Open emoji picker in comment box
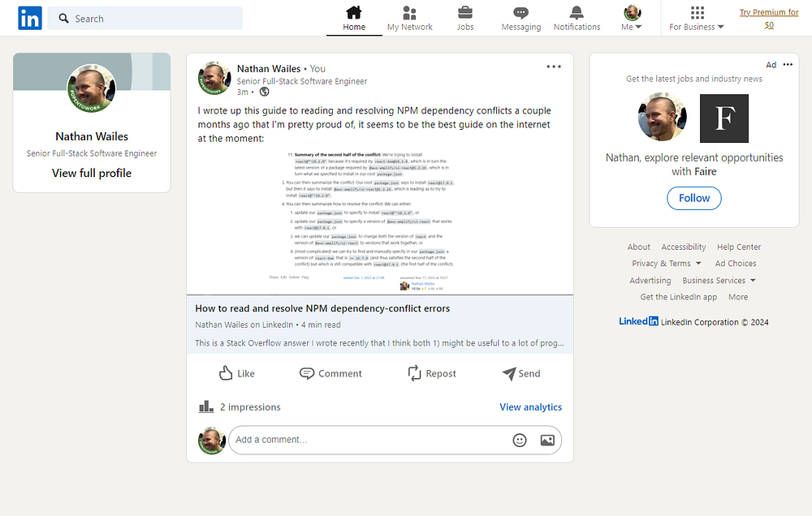The image size is (812, 516). (x=520, y=440)
